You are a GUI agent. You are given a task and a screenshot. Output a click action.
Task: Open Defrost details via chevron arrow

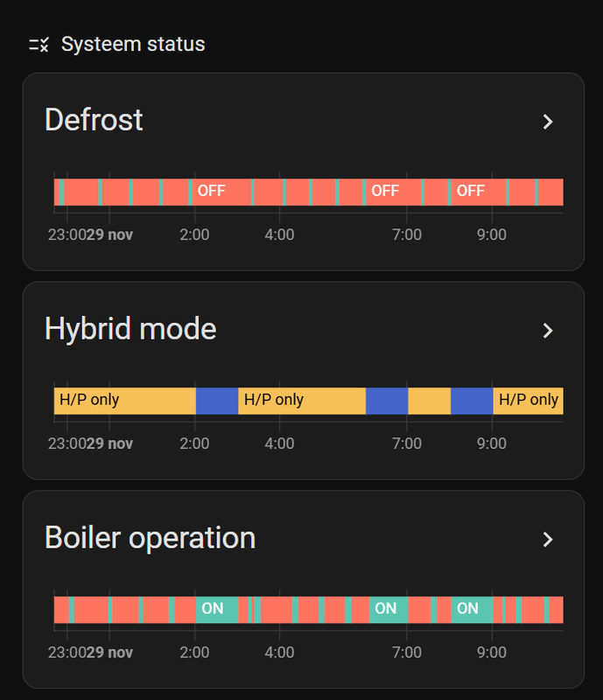[x=548, y=122]
